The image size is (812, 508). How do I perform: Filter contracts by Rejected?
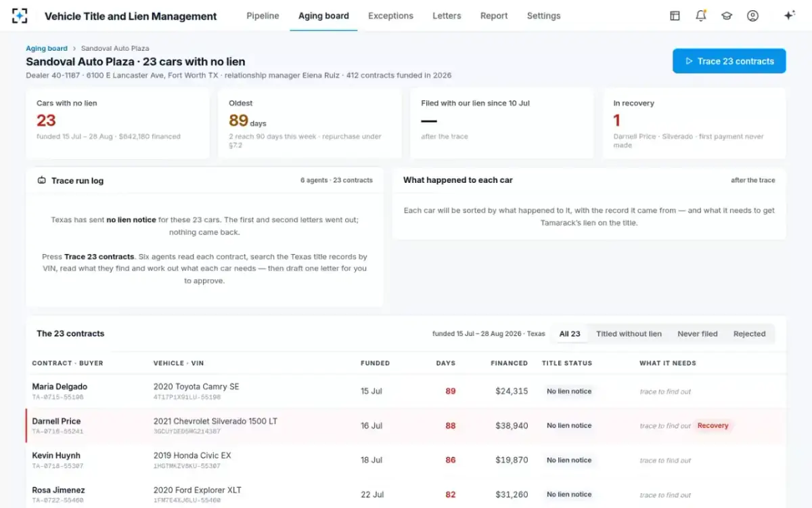pos(749,334)
